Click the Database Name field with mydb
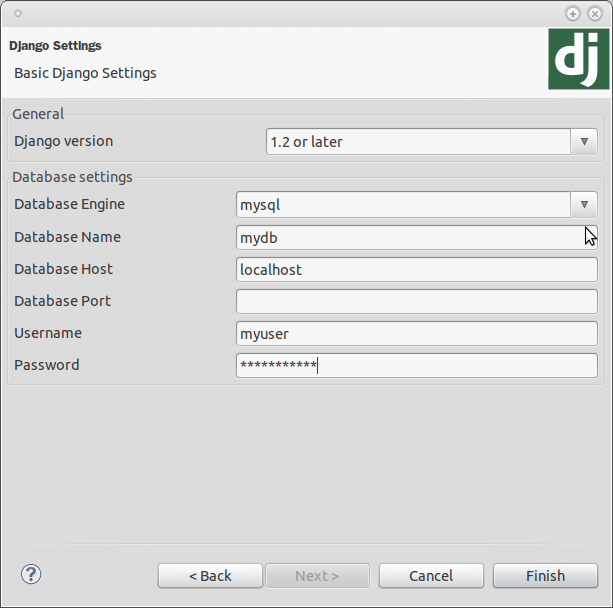The width and height of the screenshot is (613, 608). pos(417,237)
